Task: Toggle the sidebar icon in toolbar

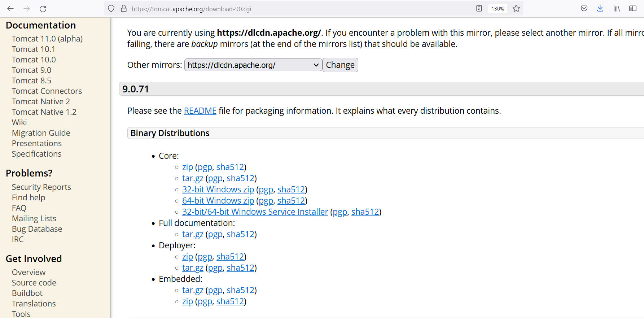Action: coord(633,8)
